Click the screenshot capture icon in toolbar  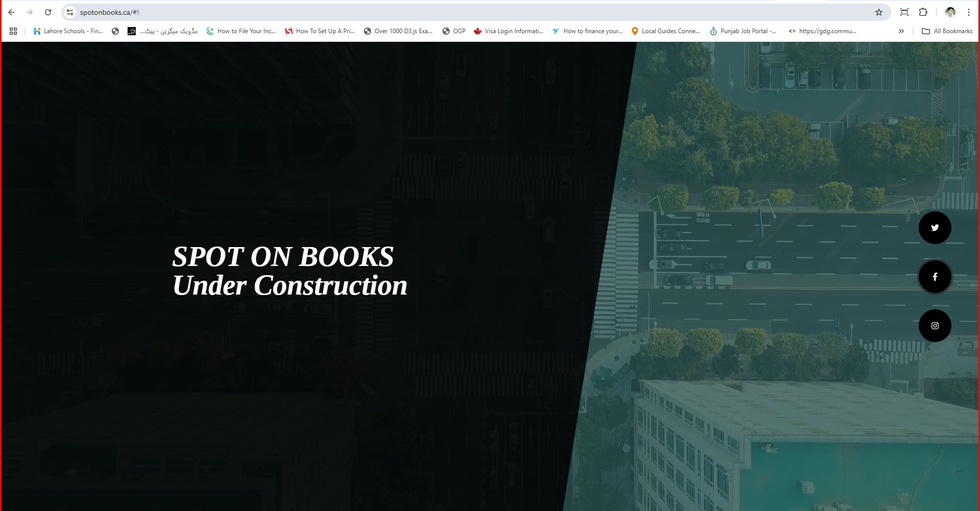(x=904, y=12)
